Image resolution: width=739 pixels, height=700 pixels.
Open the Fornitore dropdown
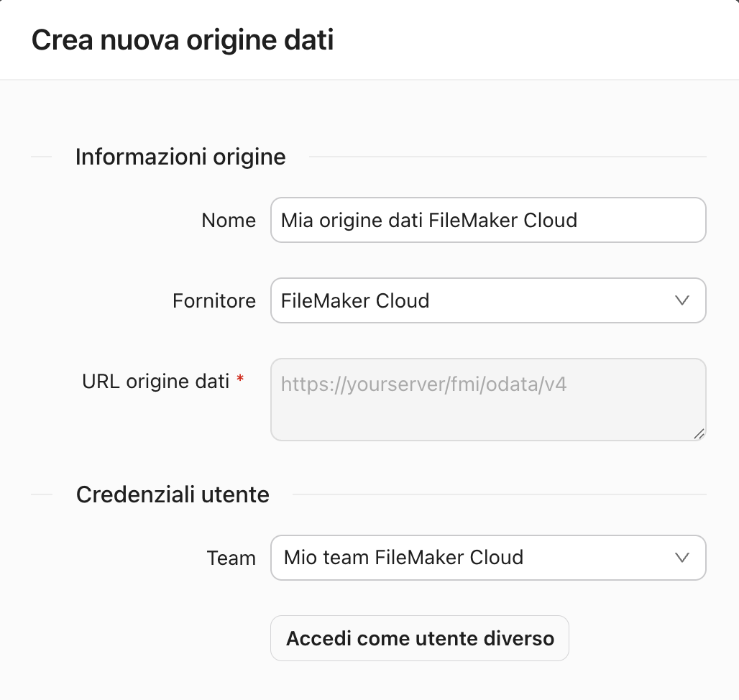(x=488, y=300)
